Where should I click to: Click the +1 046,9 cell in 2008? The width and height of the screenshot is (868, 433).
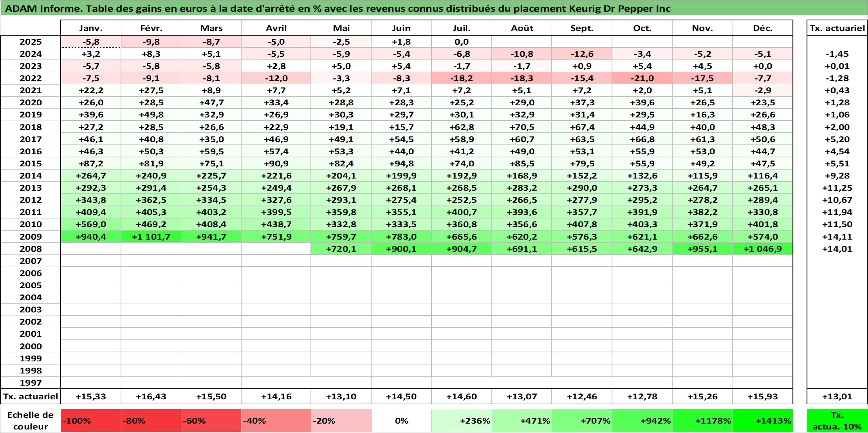763,249
